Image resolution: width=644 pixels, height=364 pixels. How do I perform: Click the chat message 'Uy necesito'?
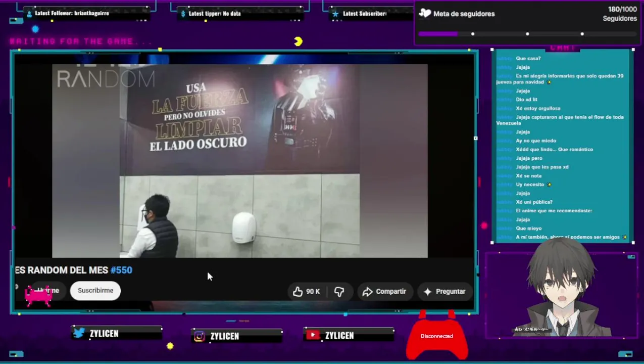click(x=530, y=185)
